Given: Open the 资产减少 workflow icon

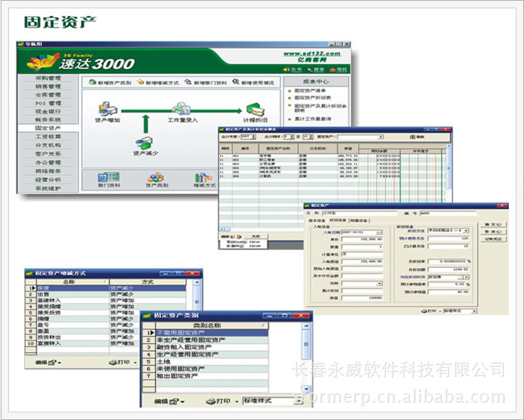Looking at the screenshot, I should coord(144,143).
